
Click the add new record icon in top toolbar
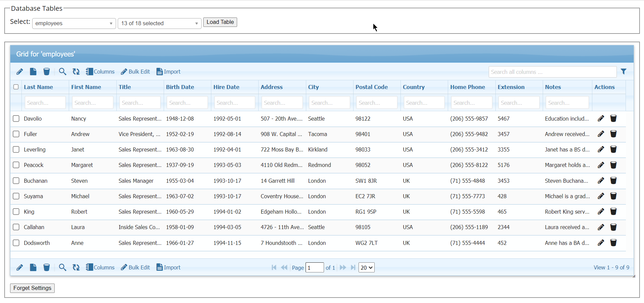[x=33, y=72]
